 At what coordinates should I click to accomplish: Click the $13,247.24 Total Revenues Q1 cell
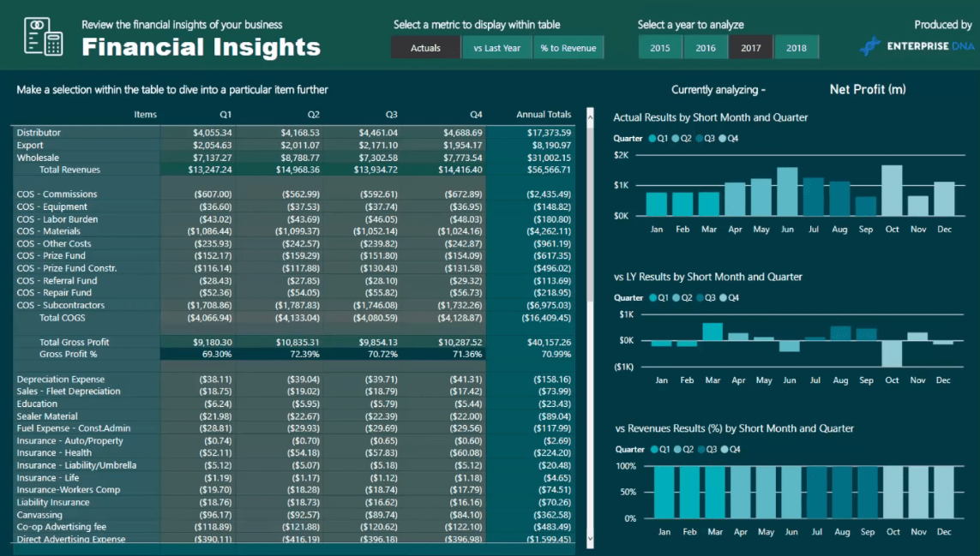click(210, 170)
